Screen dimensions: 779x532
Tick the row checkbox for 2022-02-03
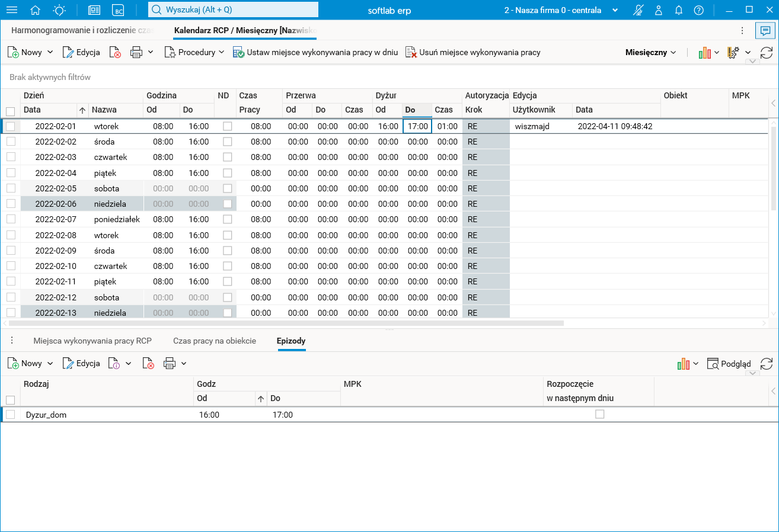(x=11, y=158)
